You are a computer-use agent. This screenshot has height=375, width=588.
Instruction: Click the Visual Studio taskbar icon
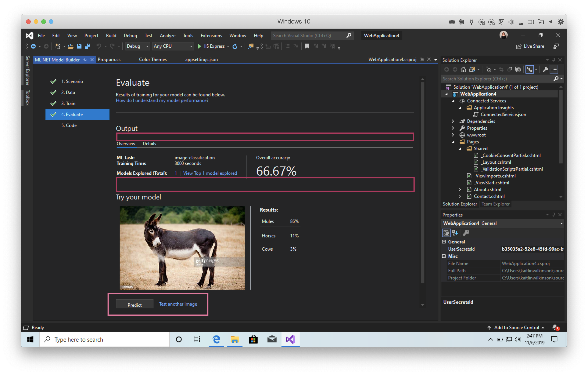pos(290,339)
